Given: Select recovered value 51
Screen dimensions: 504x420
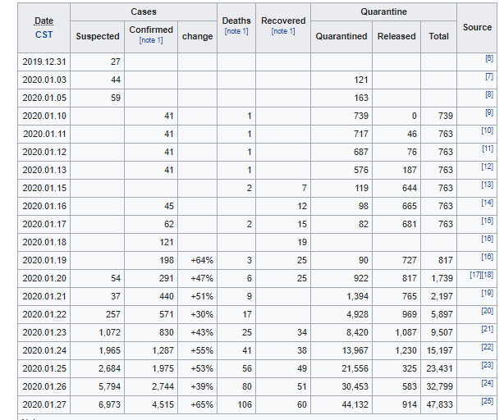Looking at the screenshot, I should (x=301, y=386).
